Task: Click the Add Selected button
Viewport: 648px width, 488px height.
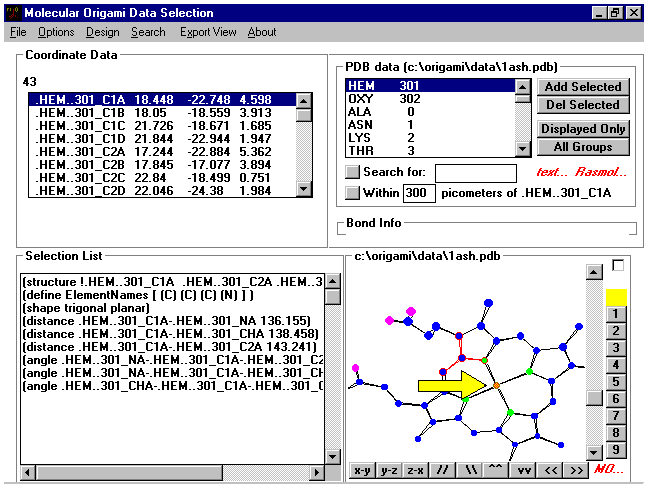Action: tap(583, 87)
